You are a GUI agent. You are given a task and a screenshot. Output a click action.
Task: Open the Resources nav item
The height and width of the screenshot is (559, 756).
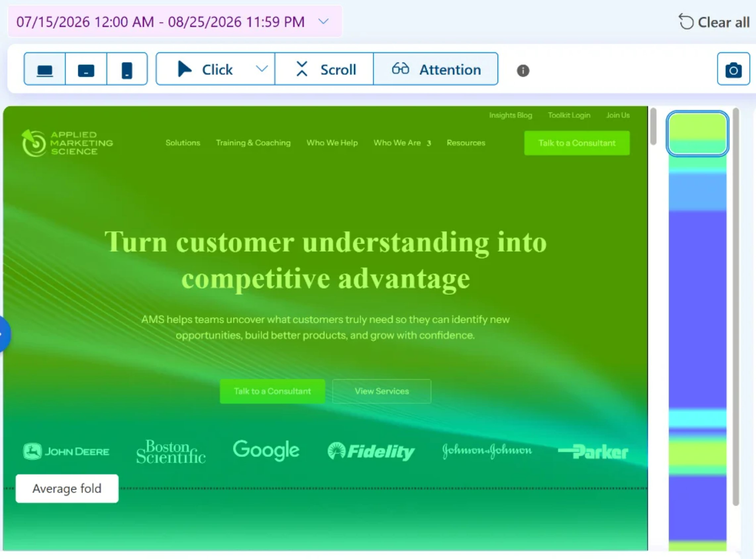466,143
